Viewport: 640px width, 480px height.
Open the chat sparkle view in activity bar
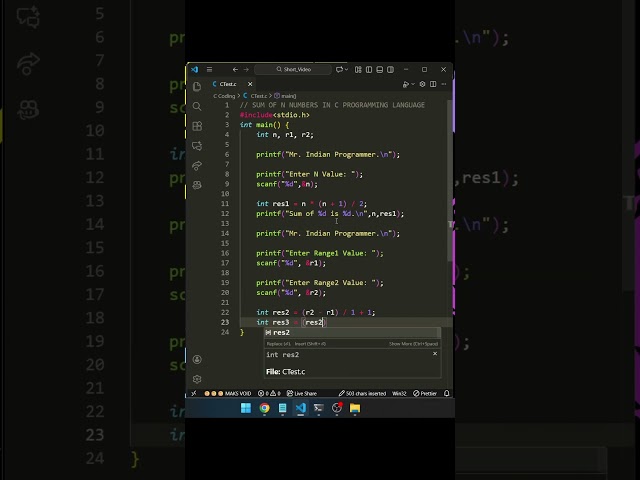coord(197,146)
